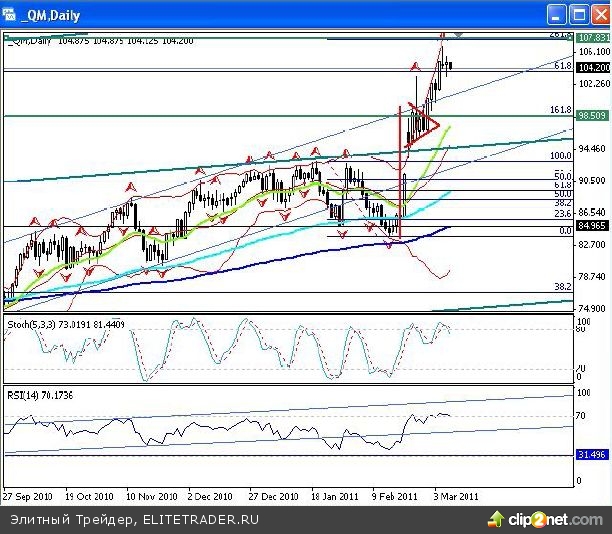Click the current price label 104.200
The height and width of the screenshot is (534, 612).
tap(594, 68)
